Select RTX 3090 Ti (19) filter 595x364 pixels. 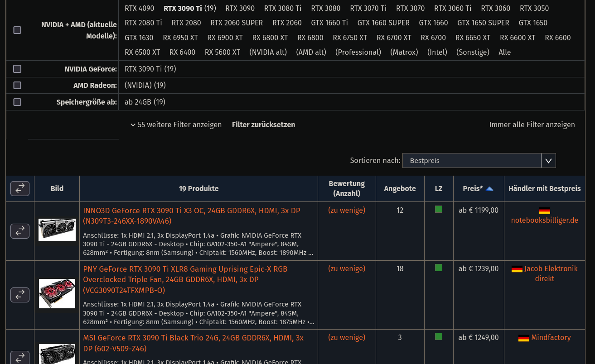[190, 9]
